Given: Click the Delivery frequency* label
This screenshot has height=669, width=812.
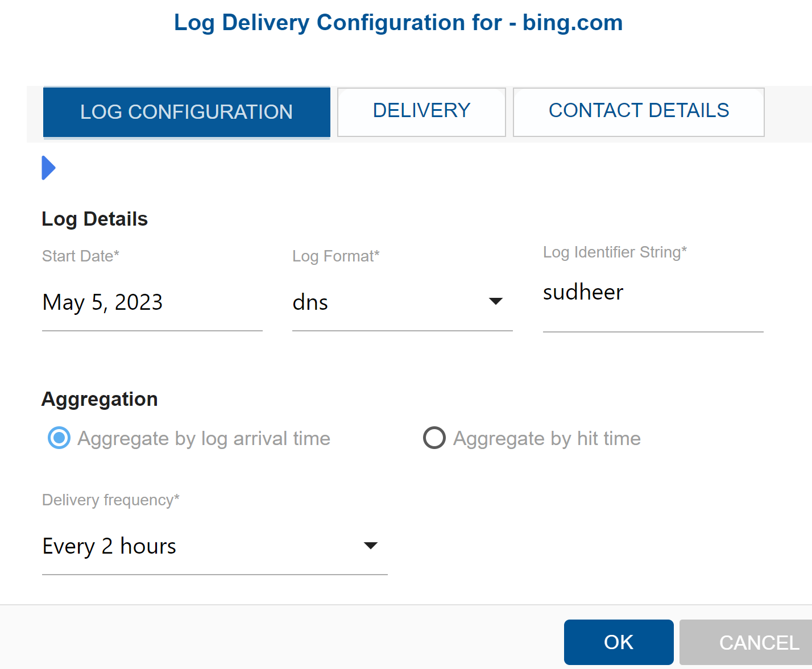Looking at the screenshot, I should pos(111,500).
